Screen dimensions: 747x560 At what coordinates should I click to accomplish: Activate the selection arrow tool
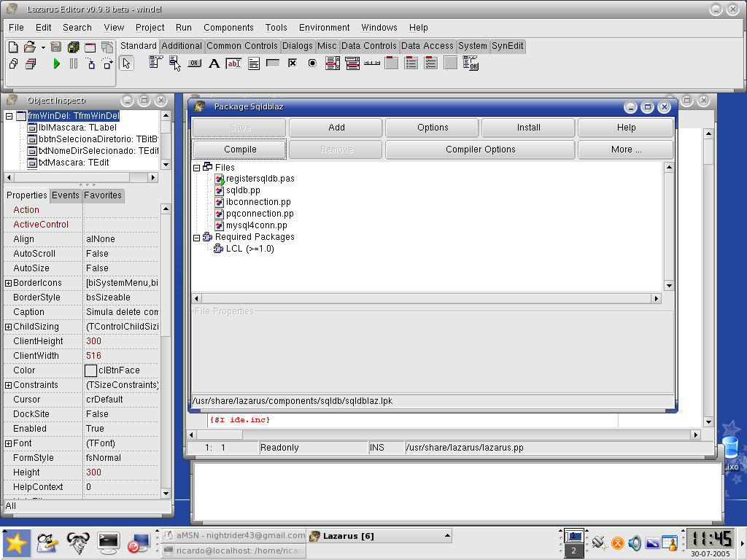(x=126, y=63)
